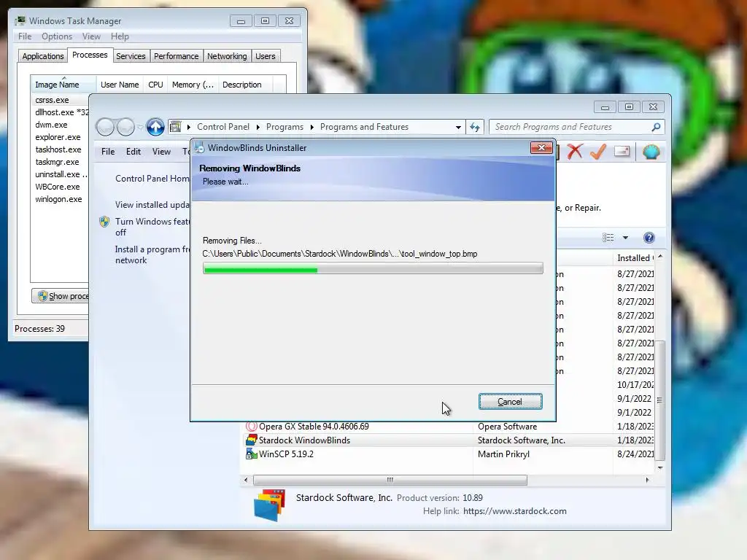Screen dimensions: 747x560
Task: Open Task Manager Help menu
Action: (x=120, y=36)
